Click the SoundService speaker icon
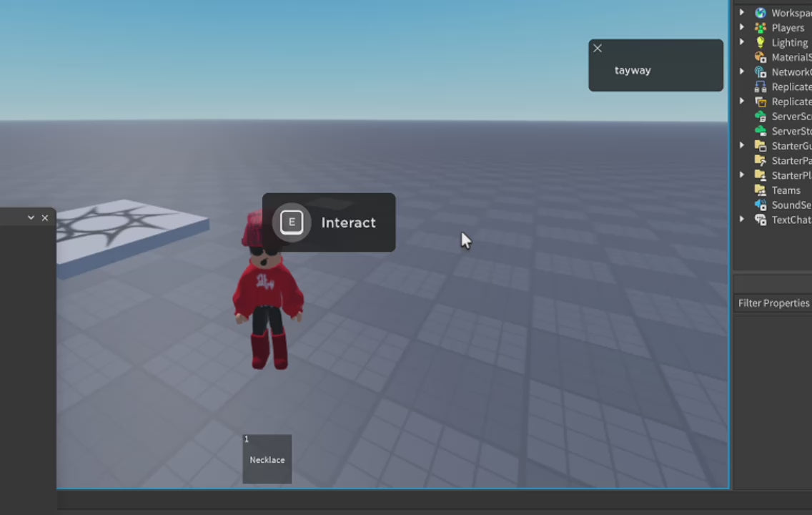Image resolution: width=812 pixels, height=515 pixels. click(x=761, y=205)
